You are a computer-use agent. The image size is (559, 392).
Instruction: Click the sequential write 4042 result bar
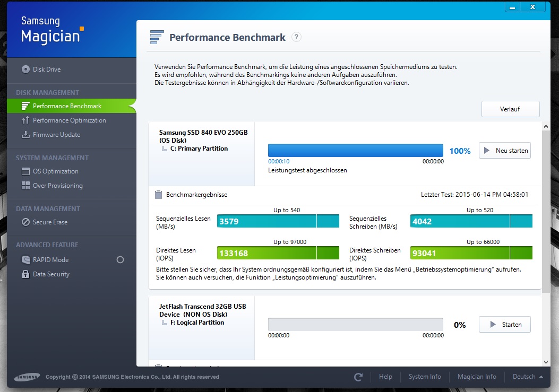[471, 221]
